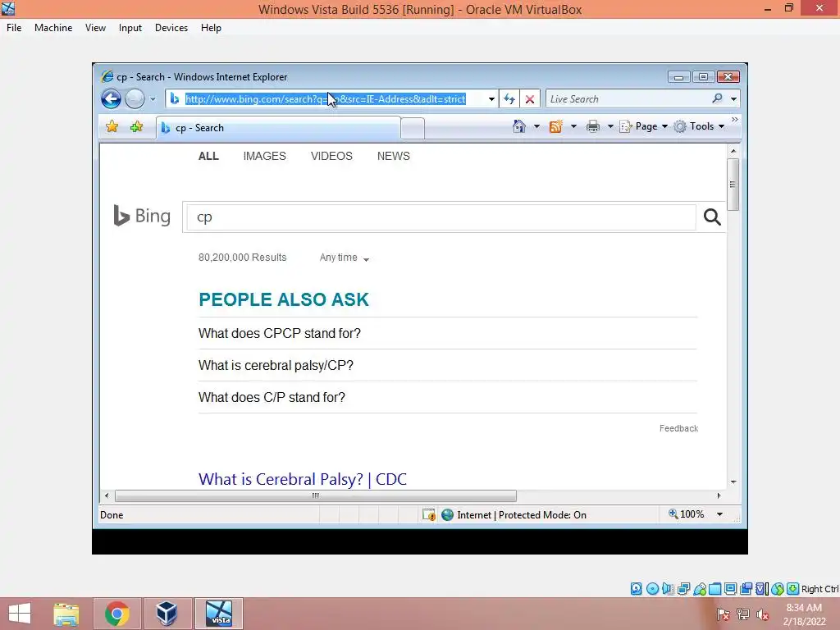840x630 pixels.
Task: Click the vertical scrollbar down arrow
Action: (x=733, y=482)
